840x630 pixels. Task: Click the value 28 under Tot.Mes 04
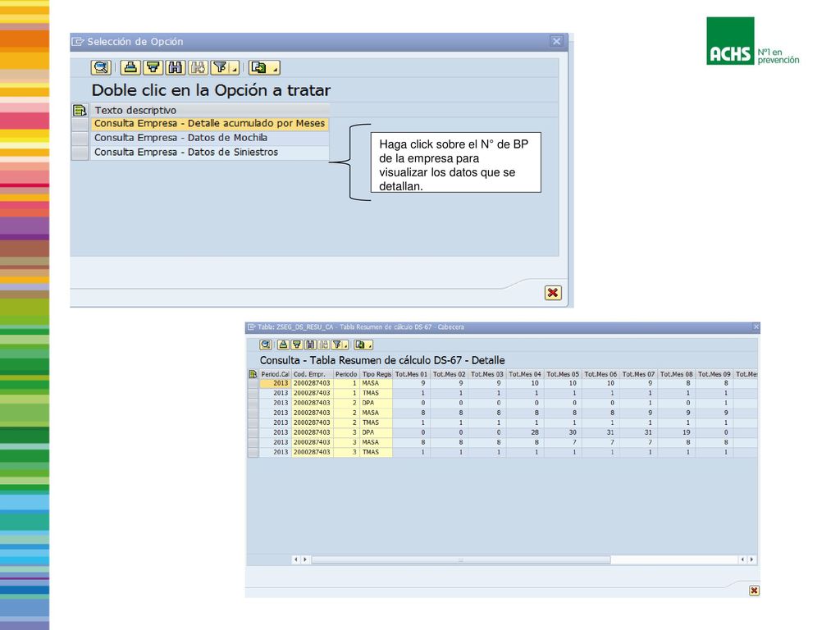pyautogui.click(x=524, y=432)
